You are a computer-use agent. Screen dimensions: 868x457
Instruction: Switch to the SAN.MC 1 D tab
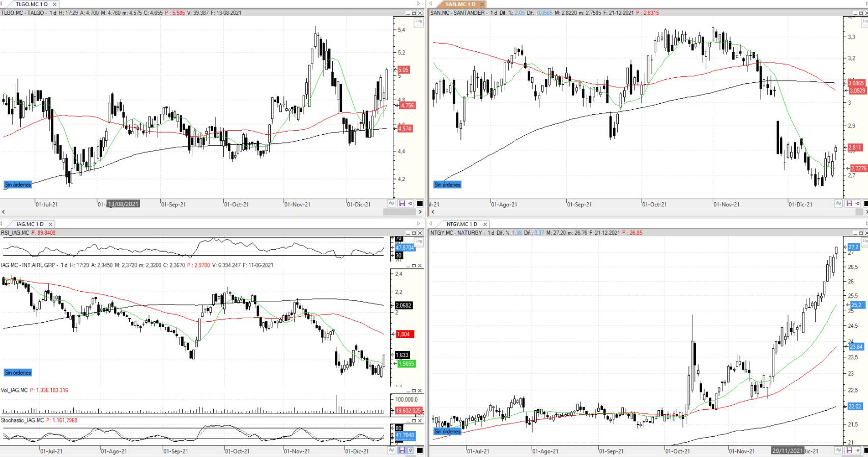[460, 4]
